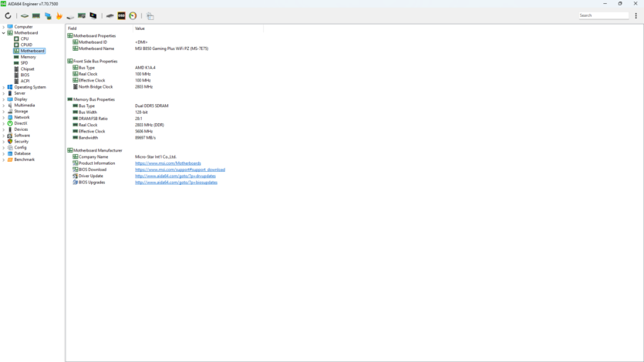The image size is (644, 362).
Task: Click the Search input field
Action: coord(604,15)
